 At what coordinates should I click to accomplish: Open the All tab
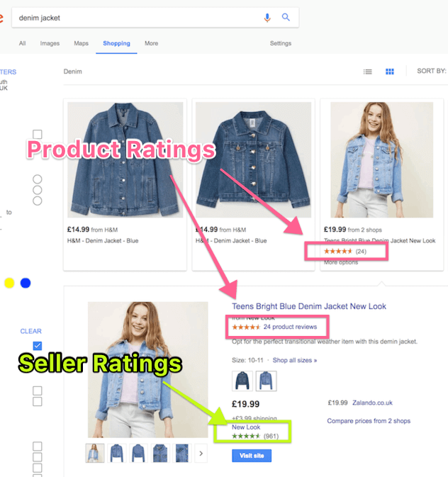(22, 43)
